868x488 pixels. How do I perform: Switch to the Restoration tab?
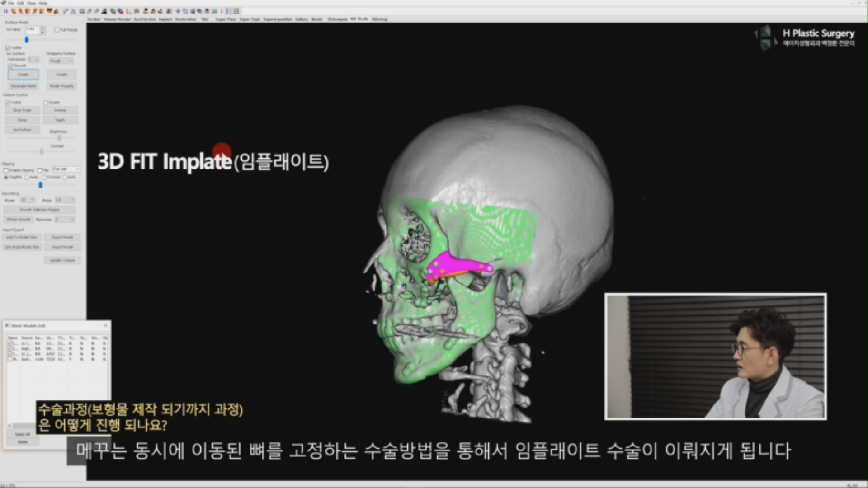point(186,19)
